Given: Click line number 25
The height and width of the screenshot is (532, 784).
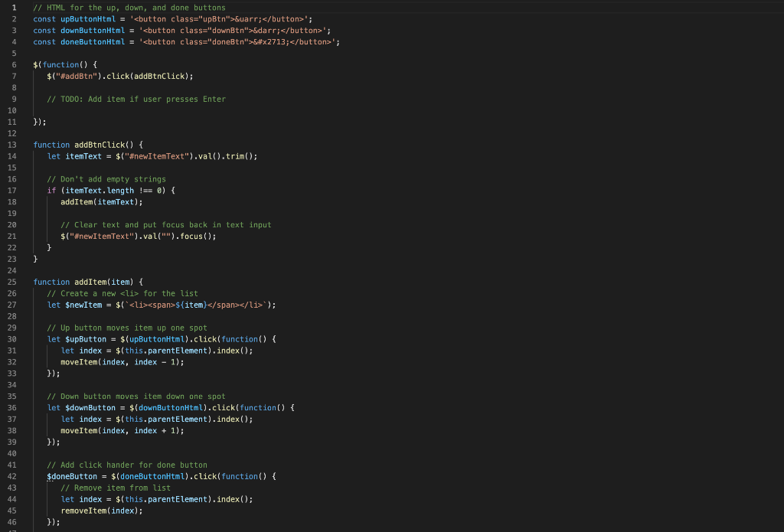Looking at the screenshot, I should [x=11, y=281].
